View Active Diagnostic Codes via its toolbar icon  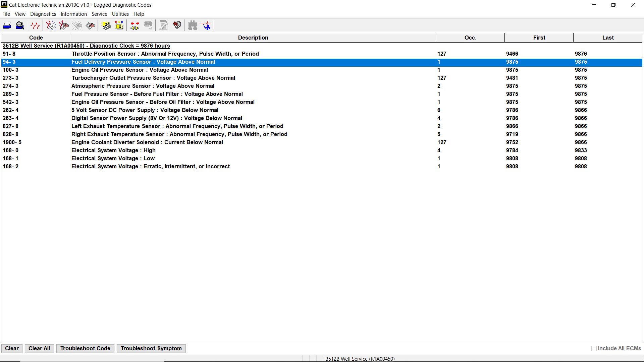(x=50, y=25)
